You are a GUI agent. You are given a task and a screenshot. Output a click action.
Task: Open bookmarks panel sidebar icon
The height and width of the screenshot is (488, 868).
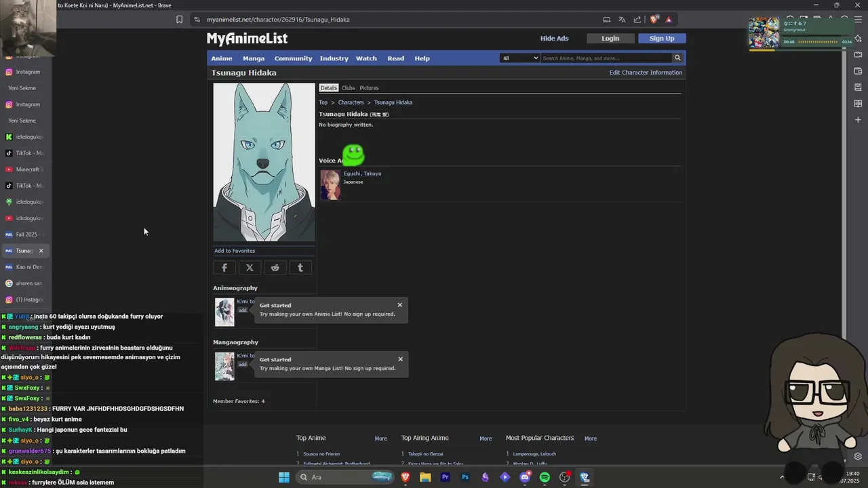click(x=858, y=87)
